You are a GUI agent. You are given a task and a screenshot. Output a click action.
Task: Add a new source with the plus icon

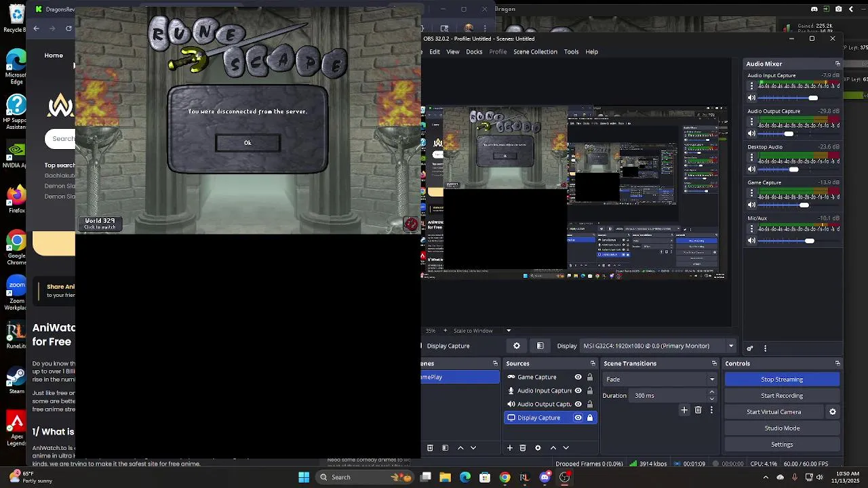(510, 448)
